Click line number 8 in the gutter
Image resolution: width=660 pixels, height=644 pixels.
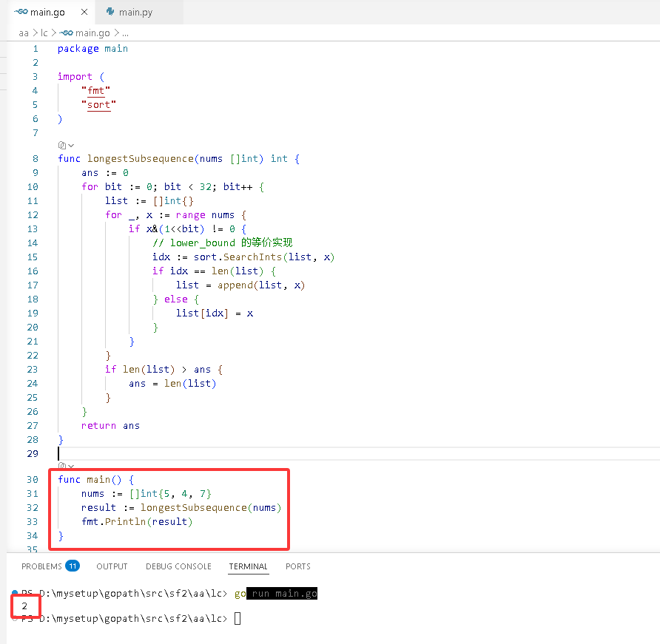coord(36,158)
